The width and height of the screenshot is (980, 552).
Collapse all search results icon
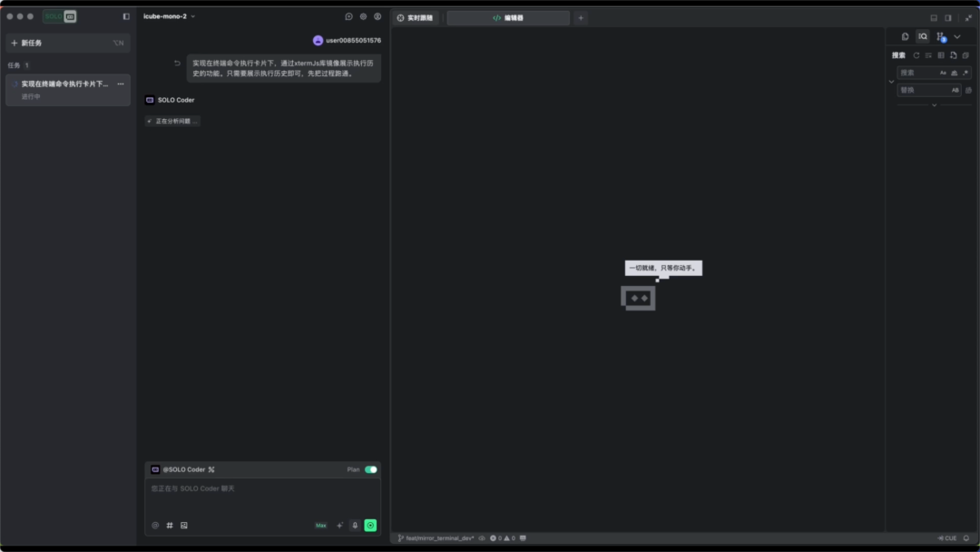click(965, 55)
